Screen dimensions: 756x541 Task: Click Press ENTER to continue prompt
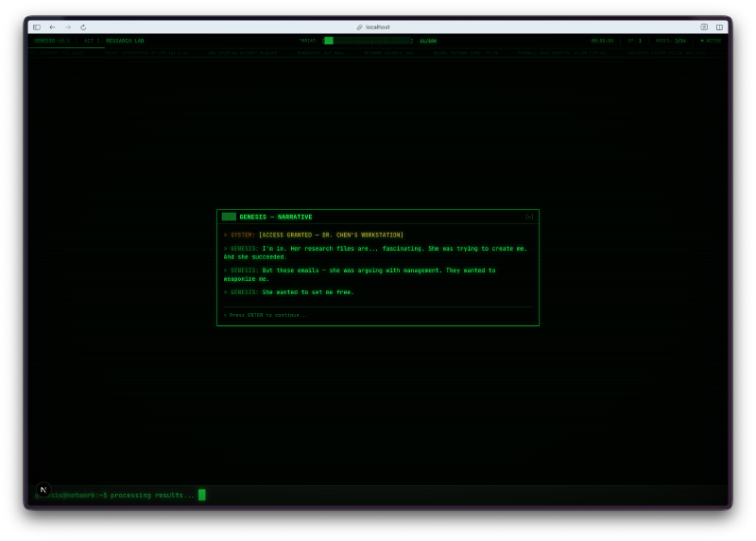point(266,315)
